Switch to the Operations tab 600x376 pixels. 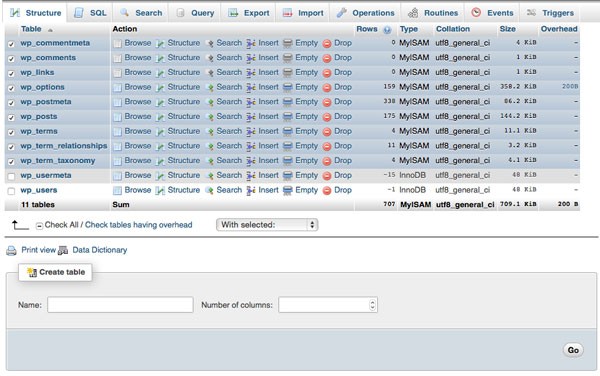[x=365, y=13]
